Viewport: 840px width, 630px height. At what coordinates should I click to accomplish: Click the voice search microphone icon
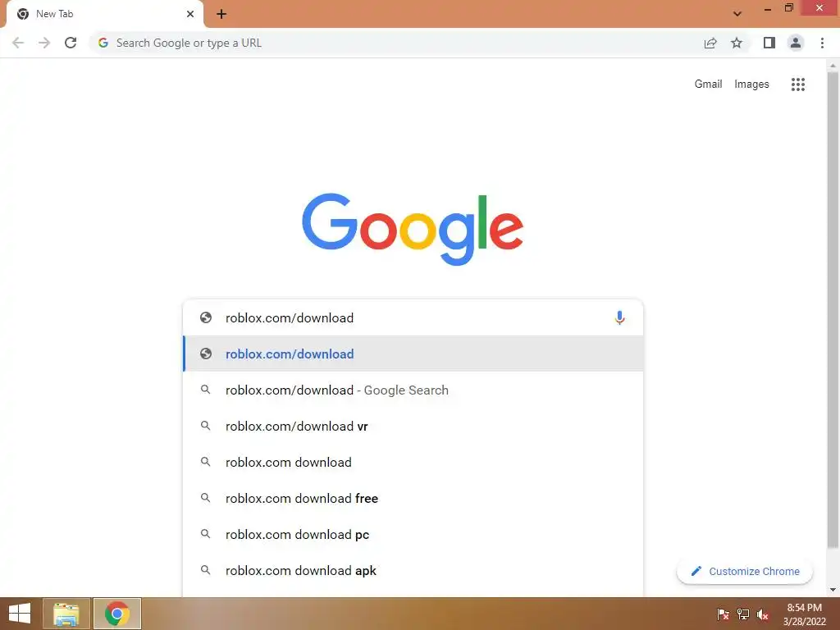(x=619, y=317)
